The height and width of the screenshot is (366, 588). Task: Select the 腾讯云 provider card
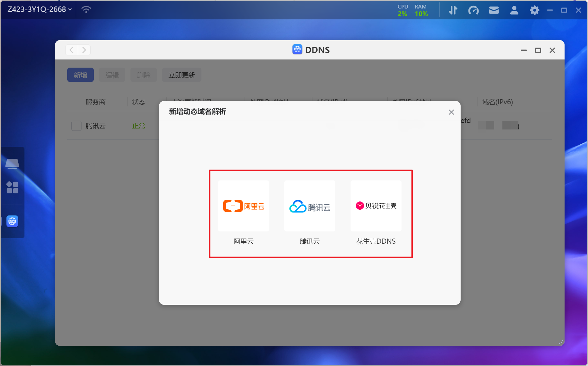click(310, 206)
